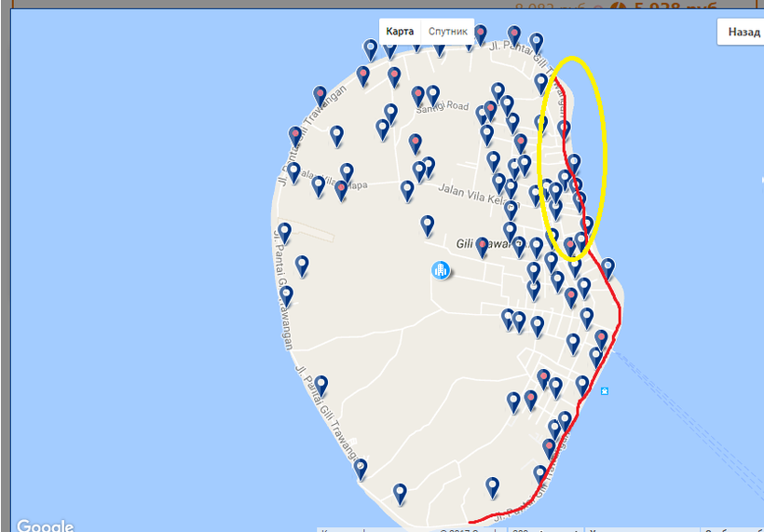
Task: Select easternmost pin outside the red coastal line
Action: [607, 268]
